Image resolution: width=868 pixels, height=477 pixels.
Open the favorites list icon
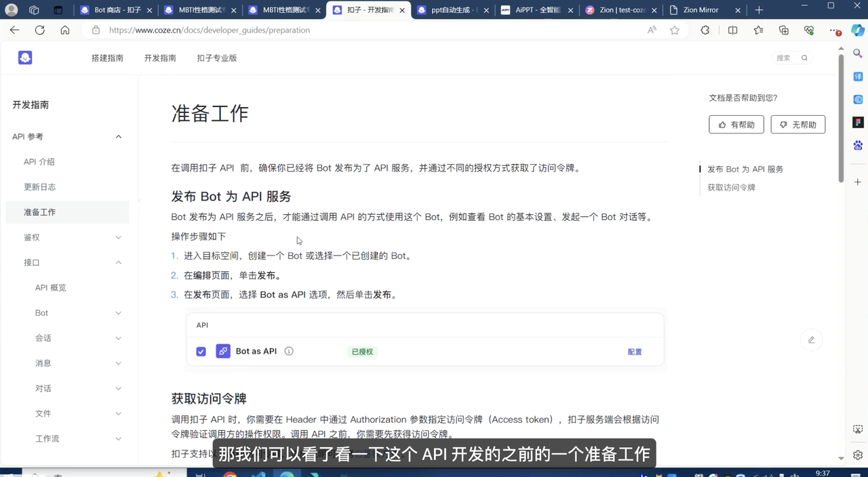758,30
